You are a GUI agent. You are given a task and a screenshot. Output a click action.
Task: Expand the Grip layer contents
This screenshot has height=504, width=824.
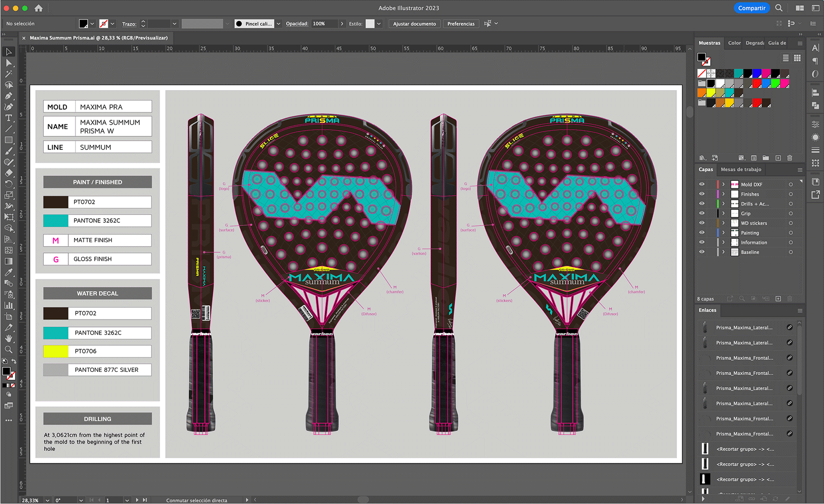723,213
